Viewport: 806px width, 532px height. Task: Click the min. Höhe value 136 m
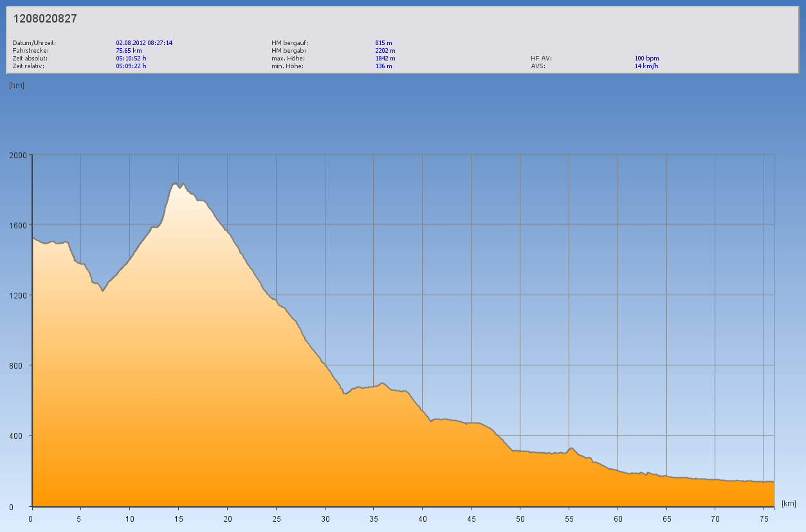pos(383,66)
